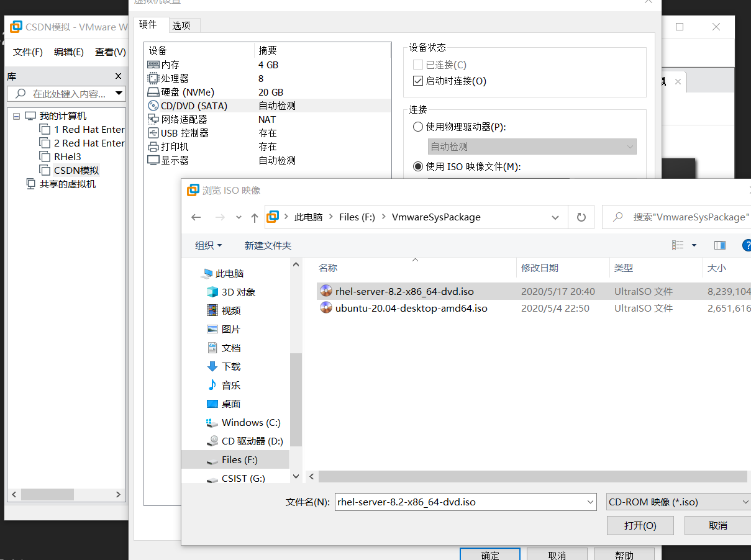Refresh the VmwareSysPackage folder listing
This screenshot has width=751, height=560.
(x=581, y=217)
